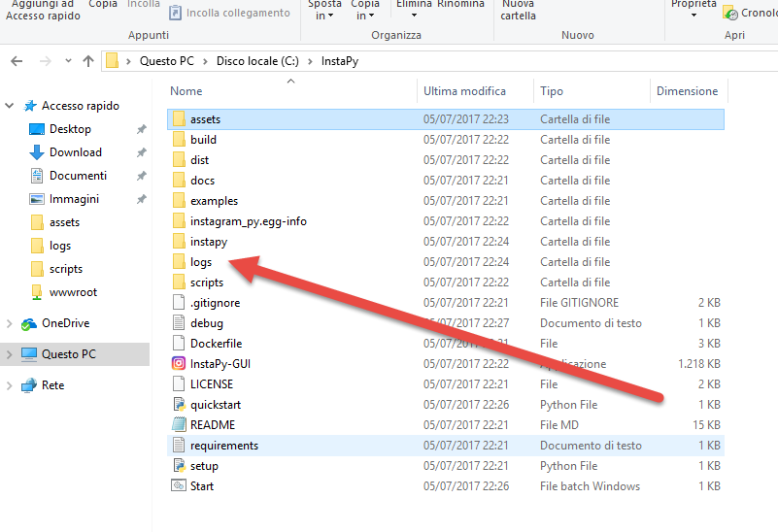Go back with the back arrow
This screenshot has height=532, width=778.
pyautogui.click(x=17, y=61)
